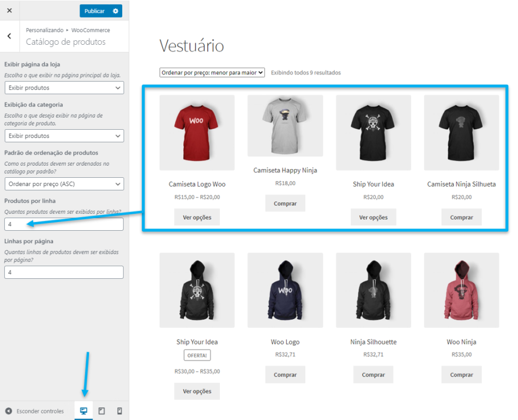518x420 pixels.
Task: Switch to mobile preview icon
Action: (119, 411)
